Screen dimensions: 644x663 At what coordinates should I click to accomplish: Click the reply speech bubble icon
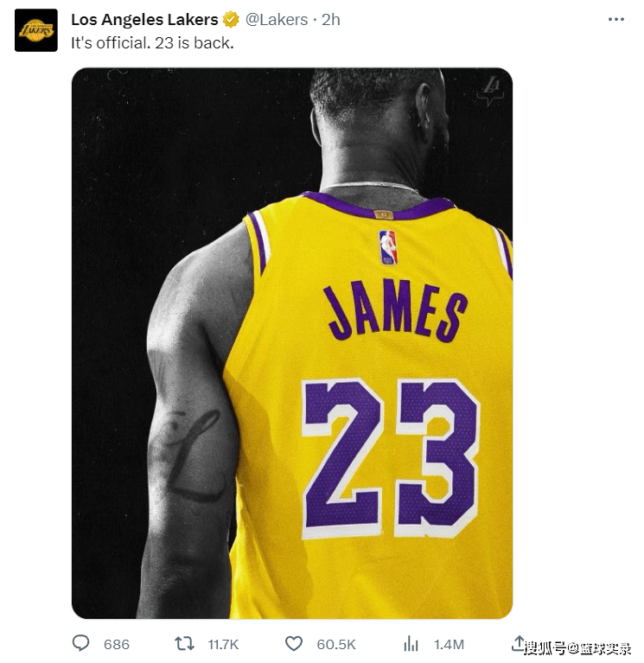[80, 643]
